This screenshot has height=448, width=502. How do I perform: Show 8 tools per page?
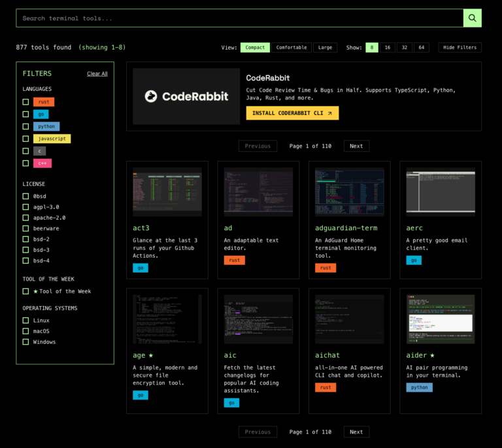point(372,47)
